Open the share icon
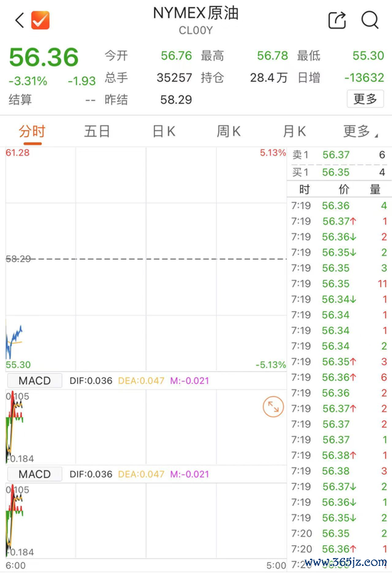The width and height of the screenshot is (392, 573). click(337, 20)
